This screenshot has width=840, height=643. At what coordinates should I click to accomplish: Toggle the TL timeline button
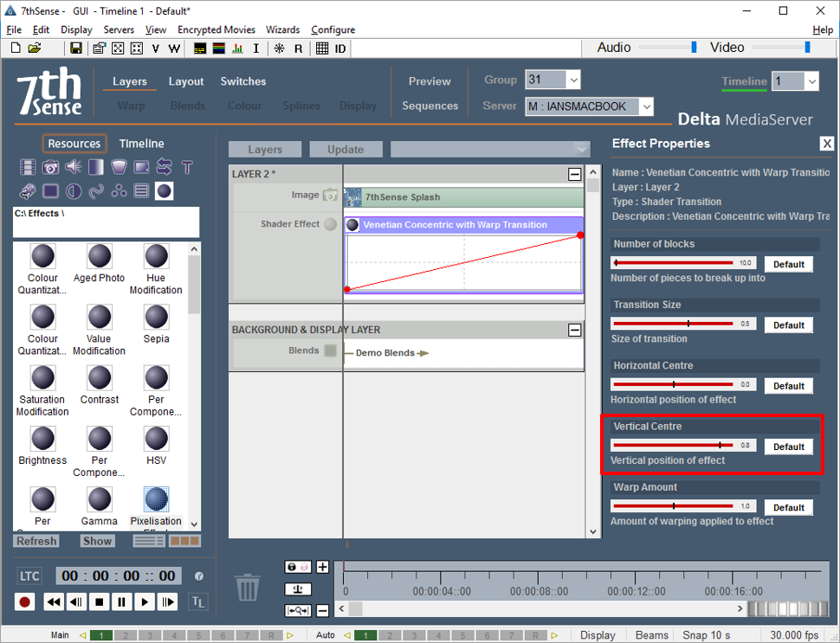(197, 601)
